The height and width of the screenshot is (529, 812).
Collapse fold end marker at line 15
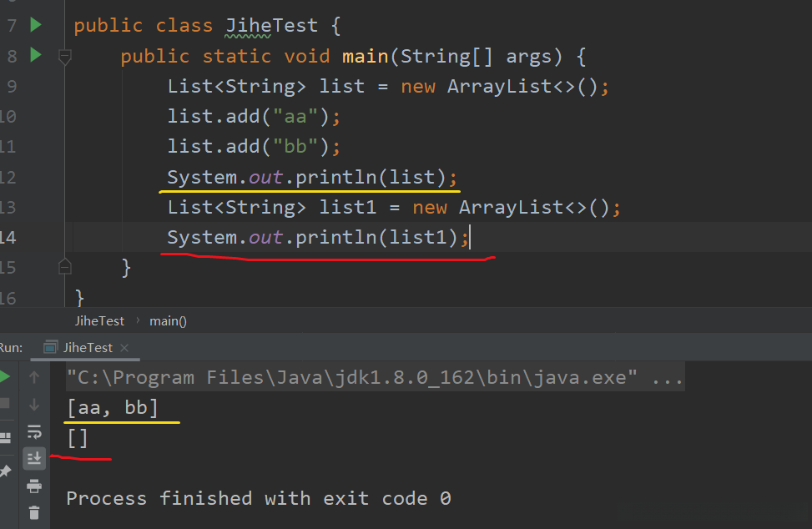tap(65, 266)
